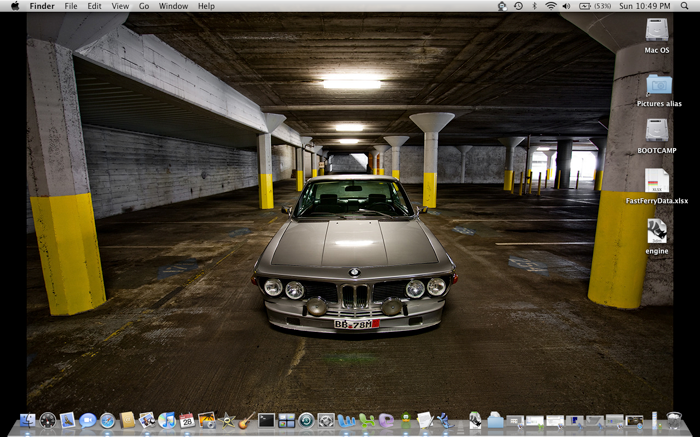Image resolution: width=700 pixels, height=437 pixels.
Task: Open Terminal from the dock
Action: coord(266,421)
